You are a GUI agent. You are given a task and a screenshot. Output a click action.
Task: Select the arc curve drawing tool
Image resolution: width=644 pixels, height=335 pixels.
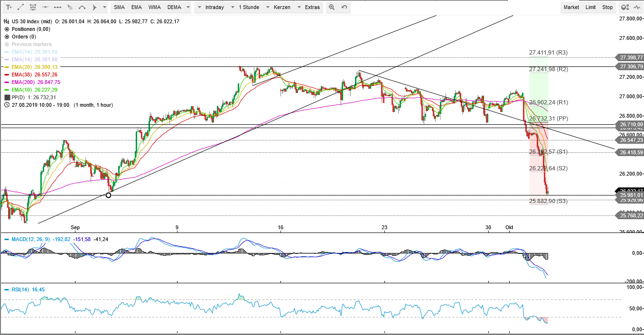[x=82, y=7]
